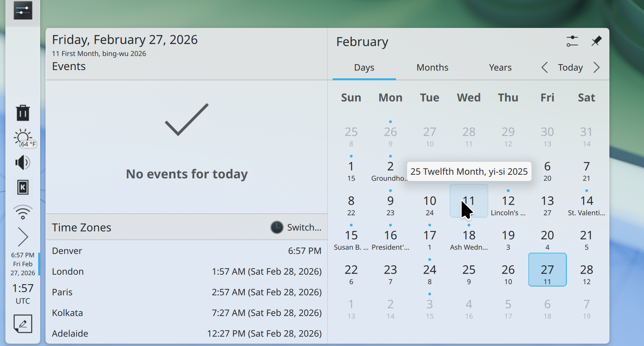Viewport: 644px width, 346px height.
Task: Open calendar configure sliders icon
Action: [572, 41]
